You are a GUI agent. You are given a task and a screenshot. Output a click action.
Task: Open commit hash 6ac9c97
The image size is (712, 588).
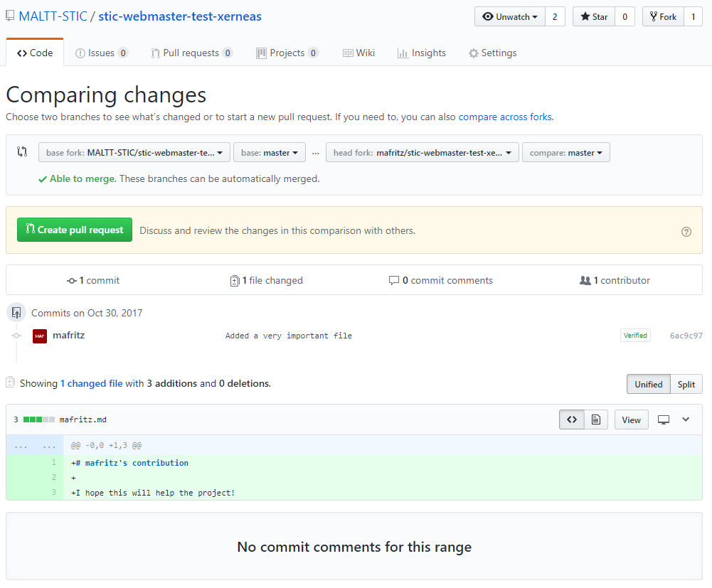[x=686, y=336]
